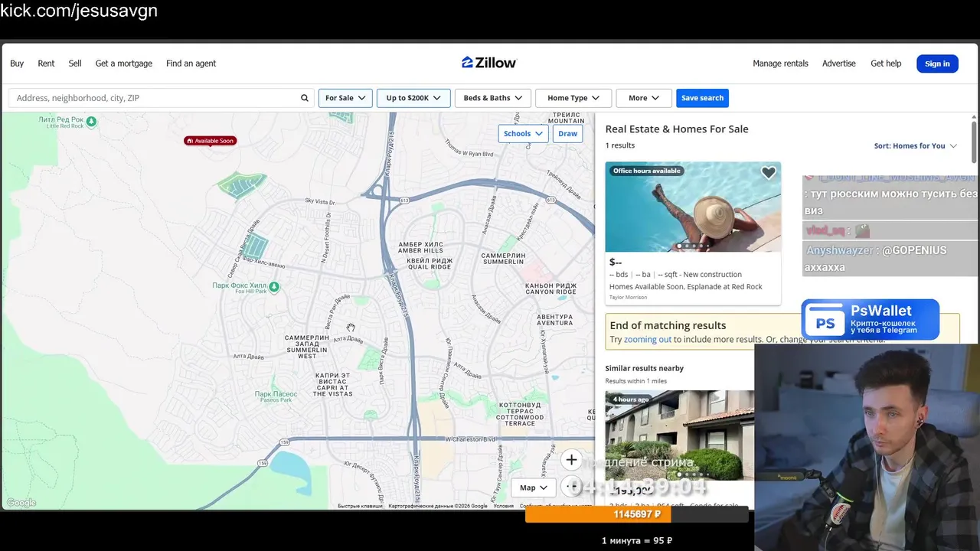Zoom in the map with the plus button
The width and height of the screenshot is (980, 551).
point(571,460)
